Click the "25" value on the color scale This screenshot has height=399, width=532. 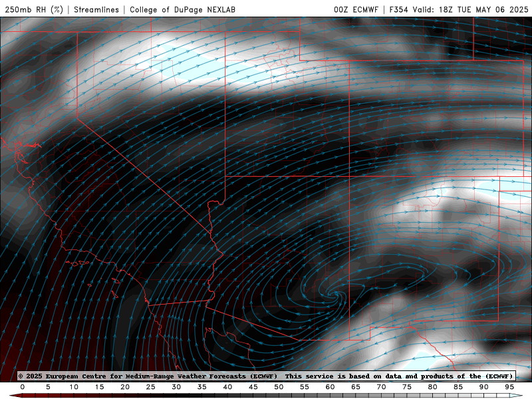click(151, 387)
